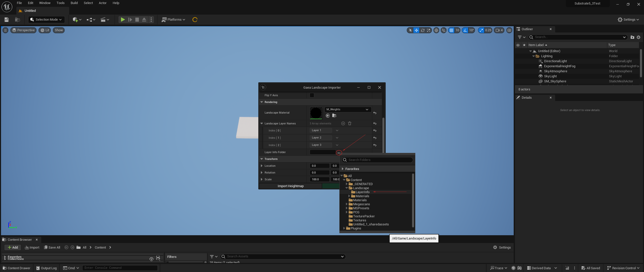This screenshot has width=644, height=272.
Task: Toggle world/local coordinate globe icon
Action: 436,30
